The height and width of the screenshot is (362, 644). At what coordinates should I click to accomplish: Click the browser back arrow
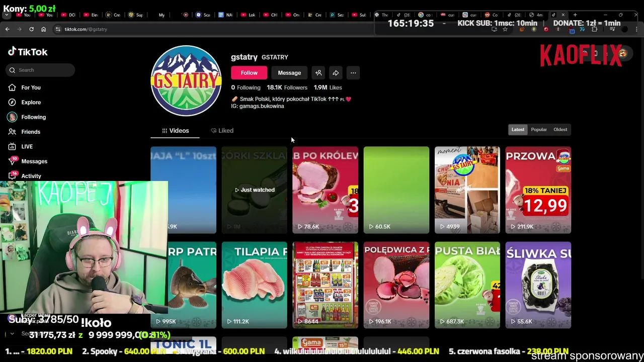pyautogui.click(x=7, y=29)
